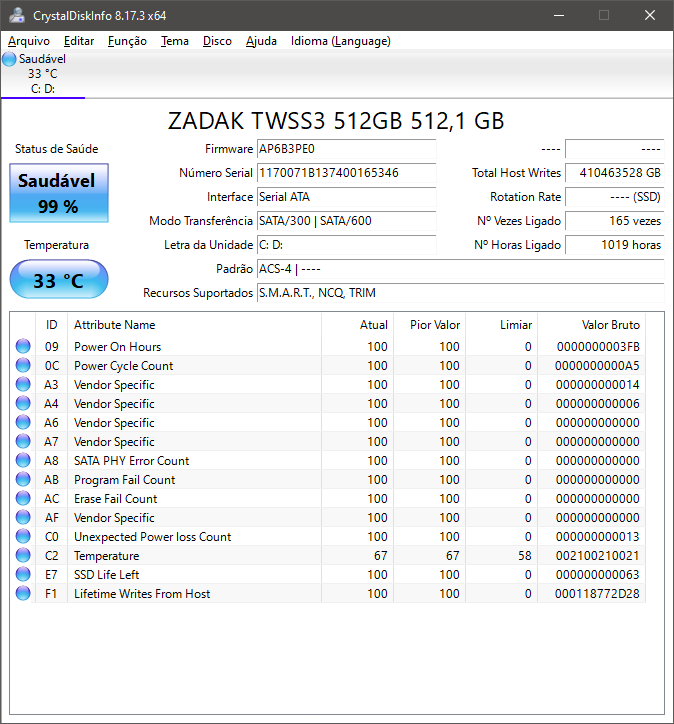Click the Rotation Rate value field
Screen dimensions: 674x724
pyautogui.click(x=614, y=197)
